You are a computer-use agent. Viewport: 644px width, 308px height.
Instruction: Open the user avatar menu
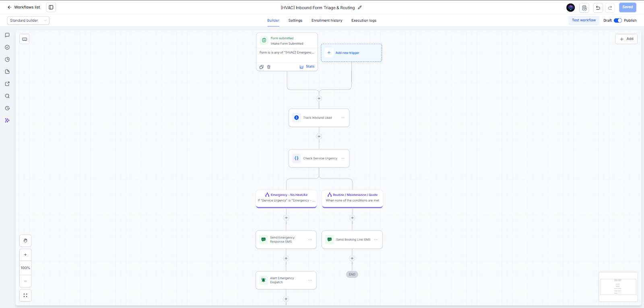pos(570,8)
